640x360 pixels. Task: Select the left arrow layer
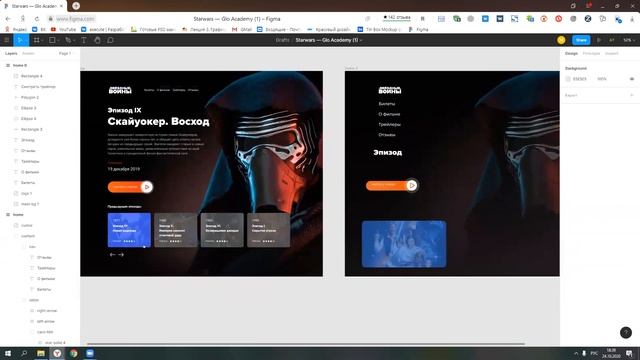click(x=46, y=321)
